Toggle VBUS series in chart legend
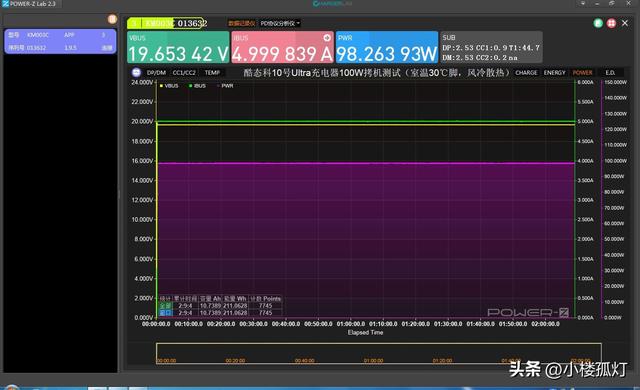640x390 pixels. (x=169, y=86)
